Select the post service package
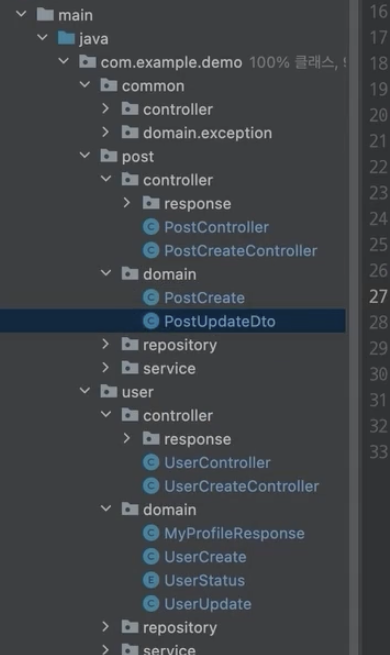Viewport: 390px width, 655px height. (169, 368)
